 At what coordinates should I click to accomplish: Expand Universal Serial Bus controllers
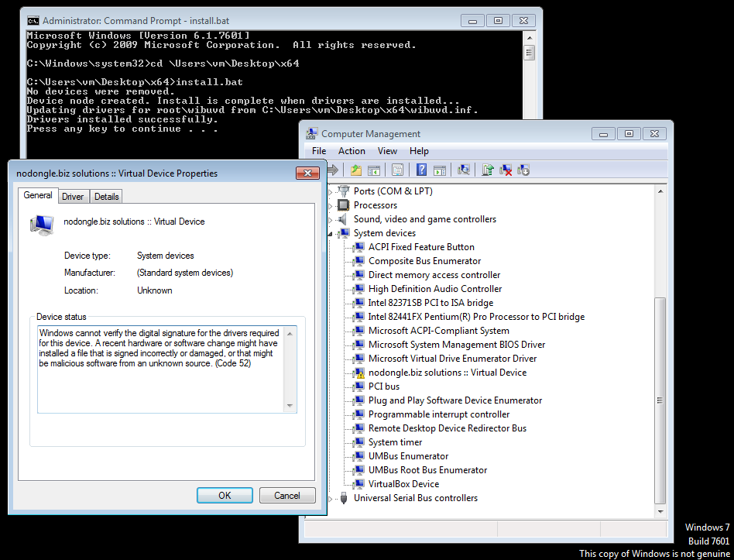tap(330, 498)
